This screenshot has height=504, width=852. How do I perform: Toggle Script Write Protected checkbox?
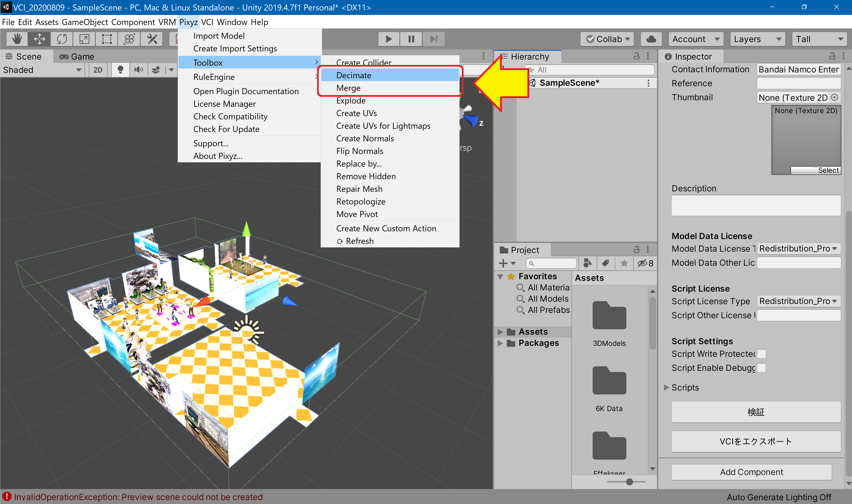[x=761, y=354]
